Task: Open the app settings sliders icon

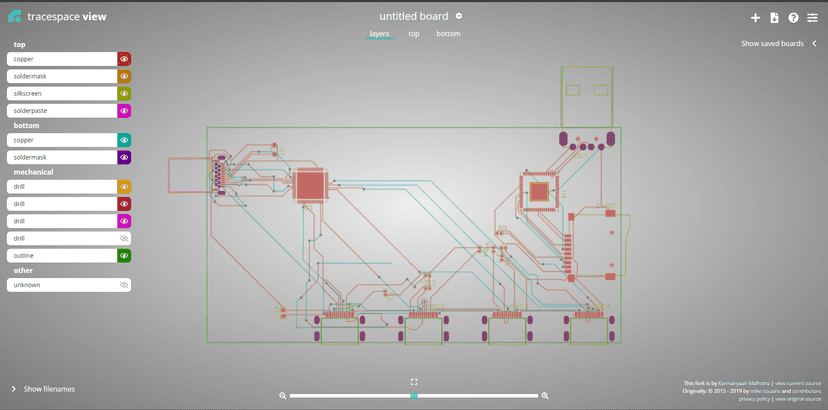Action: (812, 18)
